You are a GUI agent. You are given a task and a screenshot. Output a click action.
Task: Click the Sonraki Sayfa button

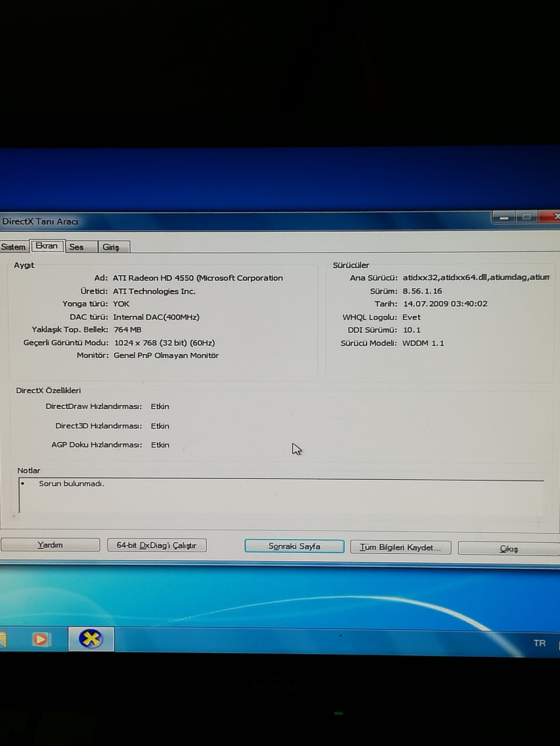(x=294, y=546)
